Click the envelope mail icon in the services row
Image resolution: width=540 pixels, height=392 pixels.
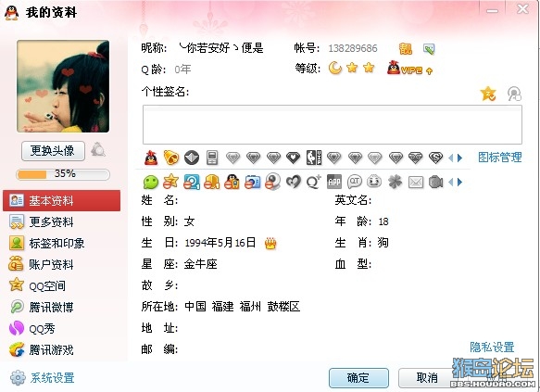(x=416, y=182)
